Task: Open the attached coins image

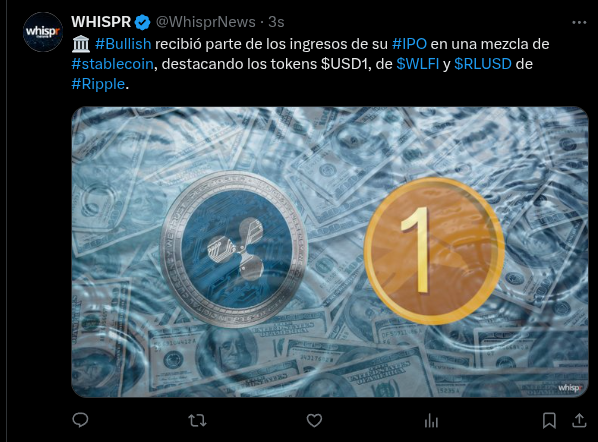Action: tap(330, 252)
